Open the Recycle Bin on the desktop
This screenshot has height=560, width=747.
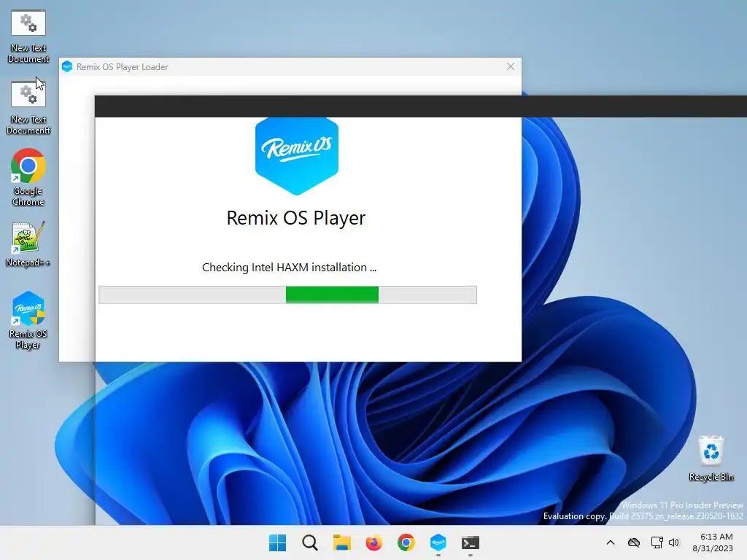(x=711, y=458)
